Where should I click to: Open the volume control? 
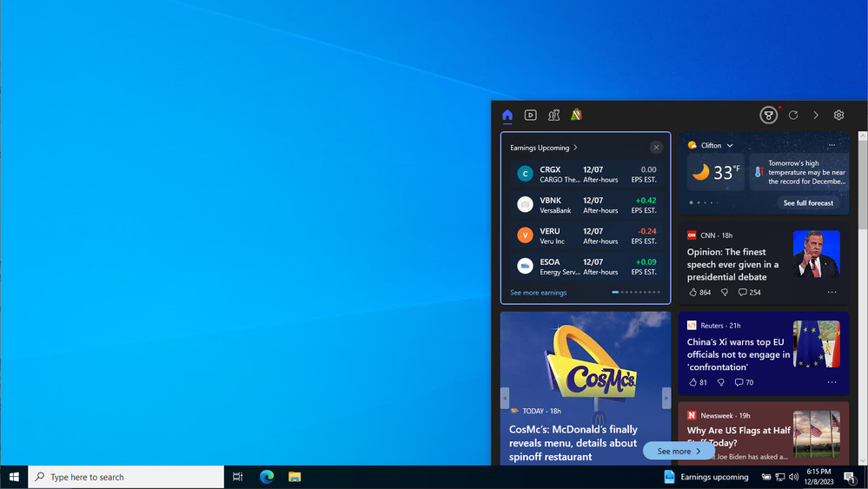coord(794,477)
